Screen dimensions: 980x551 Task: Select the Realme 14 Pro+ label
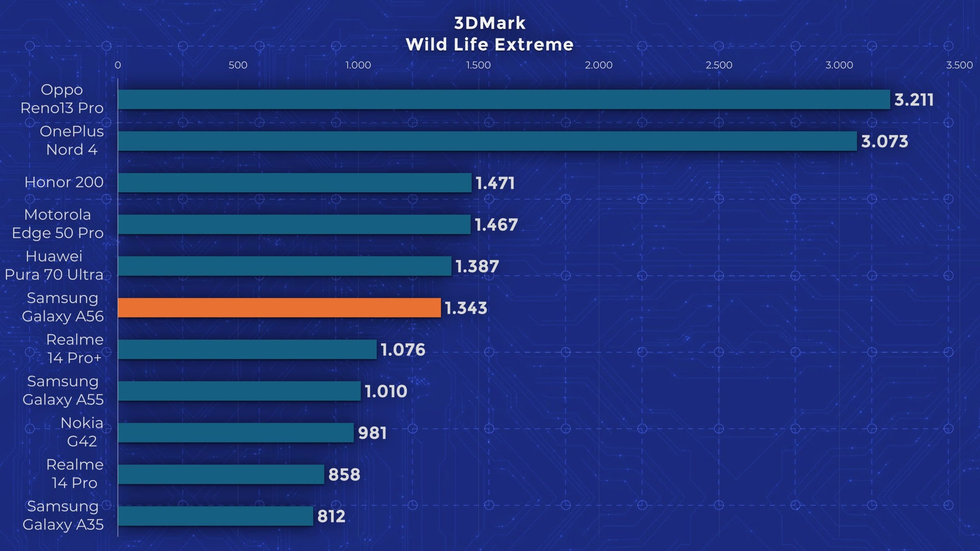[75, 349]
